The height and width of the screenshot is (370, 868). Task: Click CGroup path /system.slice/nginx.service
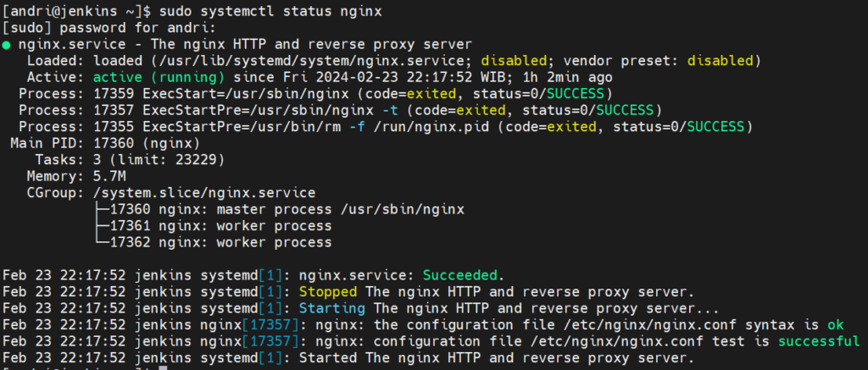(x=205, y=193)
